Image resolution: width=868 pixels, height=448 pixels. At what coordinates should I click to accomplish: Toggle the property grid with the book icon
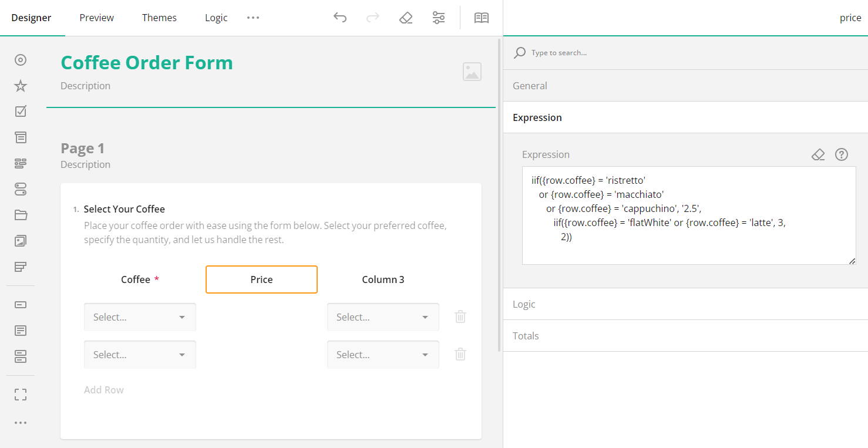coord(481,18)
